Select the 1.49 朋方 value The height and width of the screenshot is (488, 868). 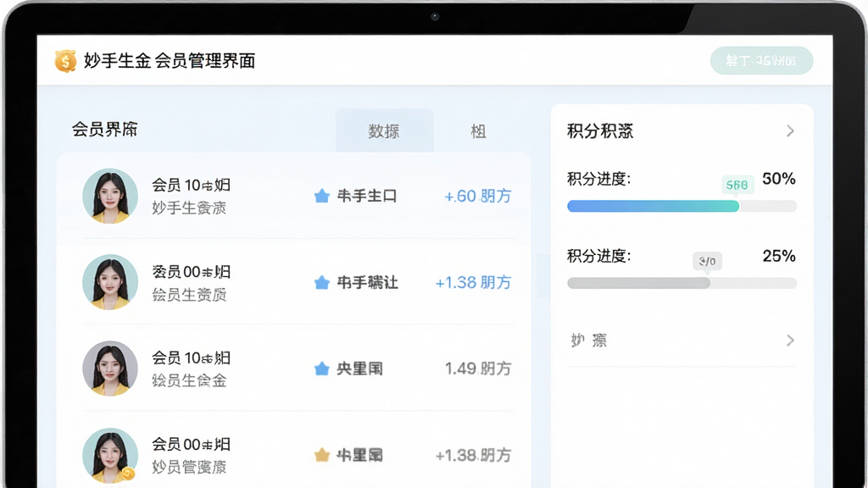click(478, 369)
